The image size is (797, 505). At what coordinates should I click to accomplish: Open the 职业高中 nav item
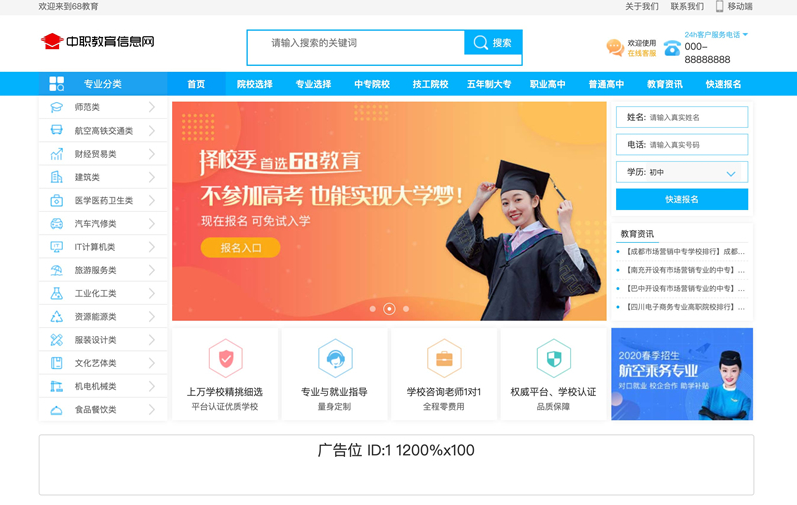tap(547, 84)
